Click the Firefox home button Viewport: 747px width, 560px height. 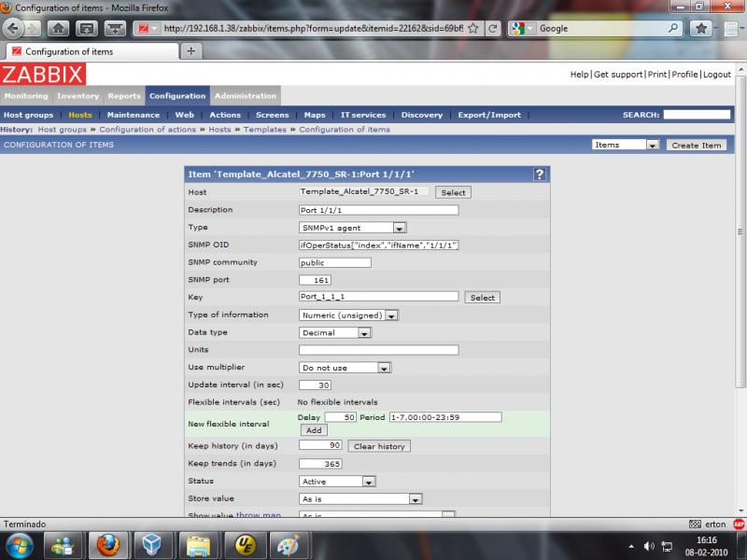(58, 28)
